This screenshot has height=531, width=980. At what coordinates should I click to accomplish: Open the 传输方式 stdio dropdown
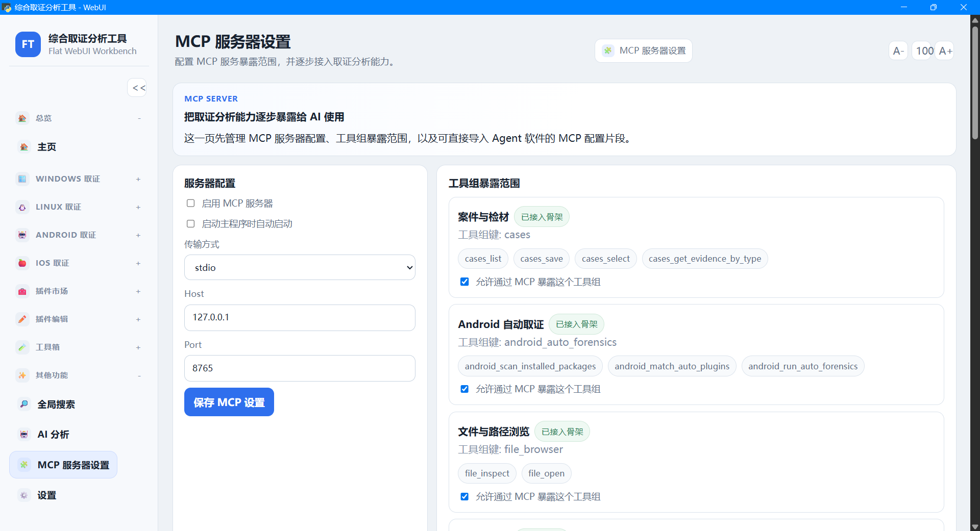tap(300, 267)
